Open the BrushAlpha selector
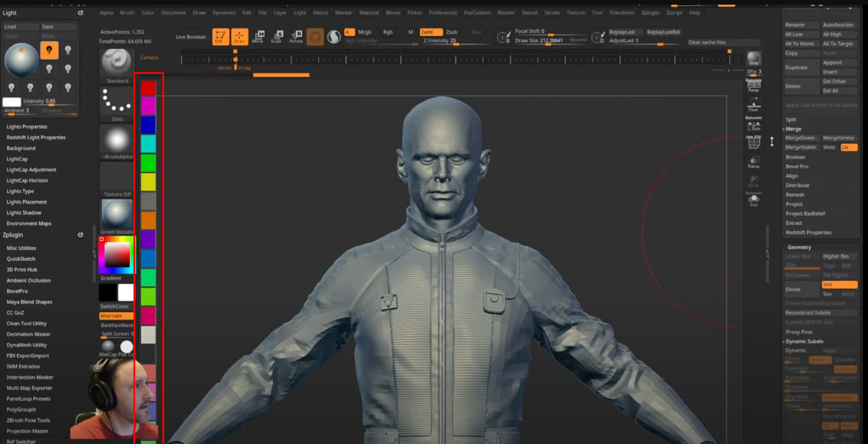This screenshot has width=868, height=444. click(117, 142)
